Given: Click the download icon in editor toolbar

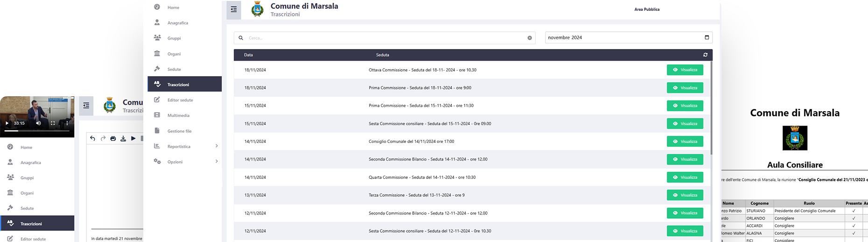Looking at the screenshot, I should (x=123, y=138).
